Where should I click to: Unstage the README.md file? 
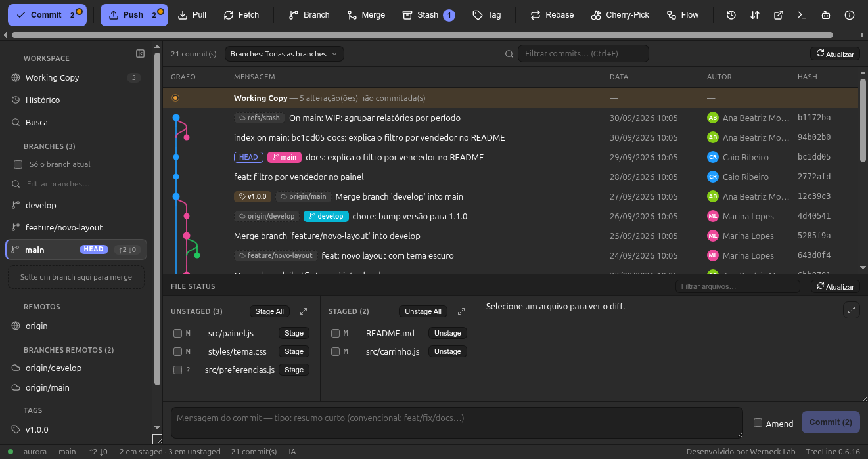pyautogui.click(x=447, y=334)
